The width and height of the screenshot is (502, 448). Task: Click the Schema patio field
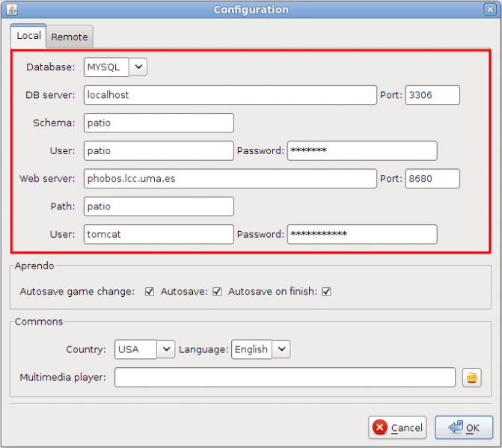click(159, 123)
